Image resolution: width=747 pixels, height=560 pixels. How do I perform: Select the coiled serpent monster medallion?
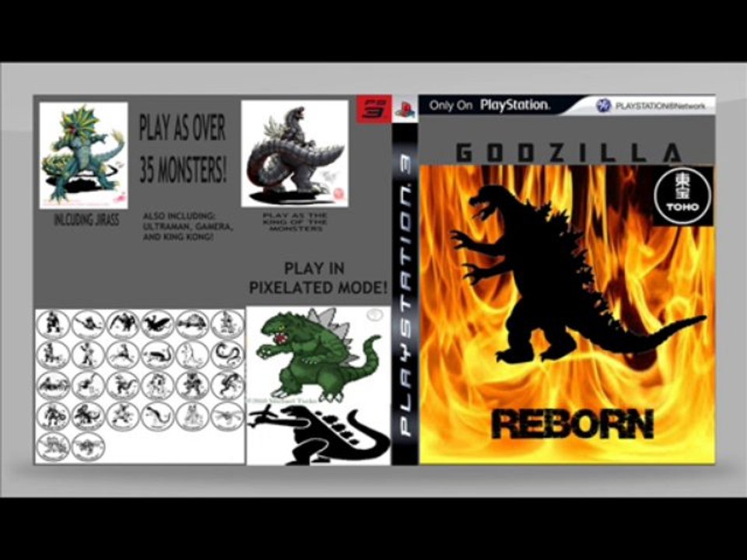click(x=226, y=355)
